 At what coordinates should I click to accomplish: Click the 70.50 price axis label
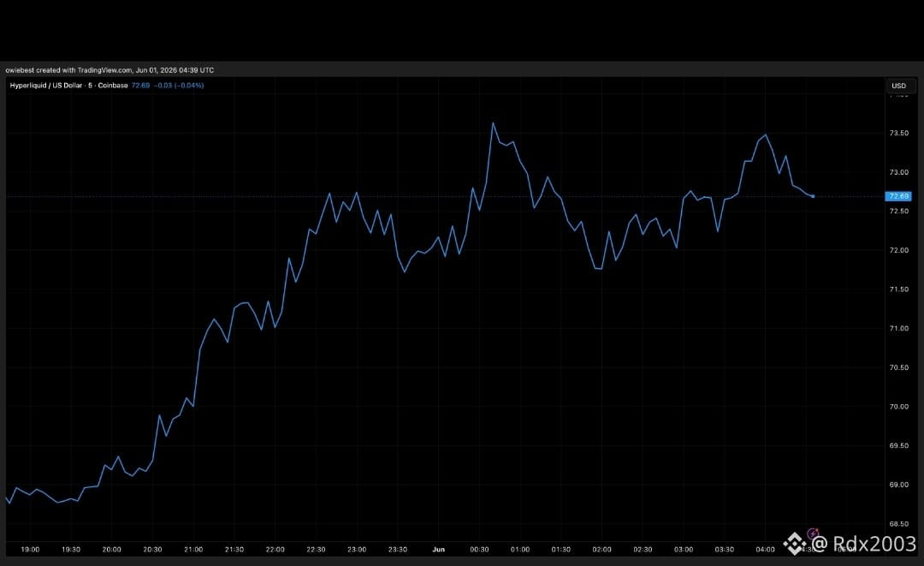pyautogui.click(x=898, y=367)
